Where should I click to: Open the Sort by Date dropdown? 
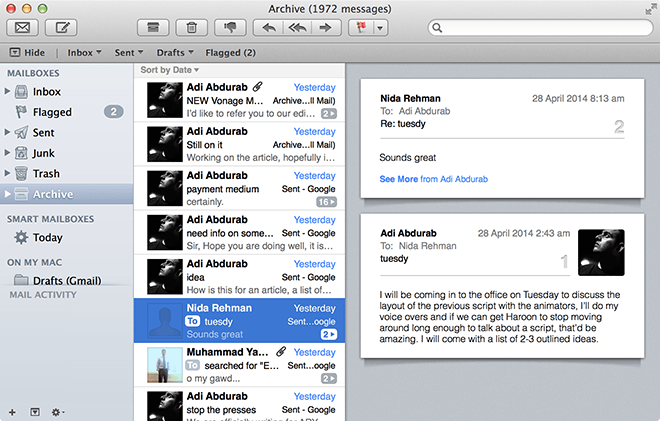point(169,70)
